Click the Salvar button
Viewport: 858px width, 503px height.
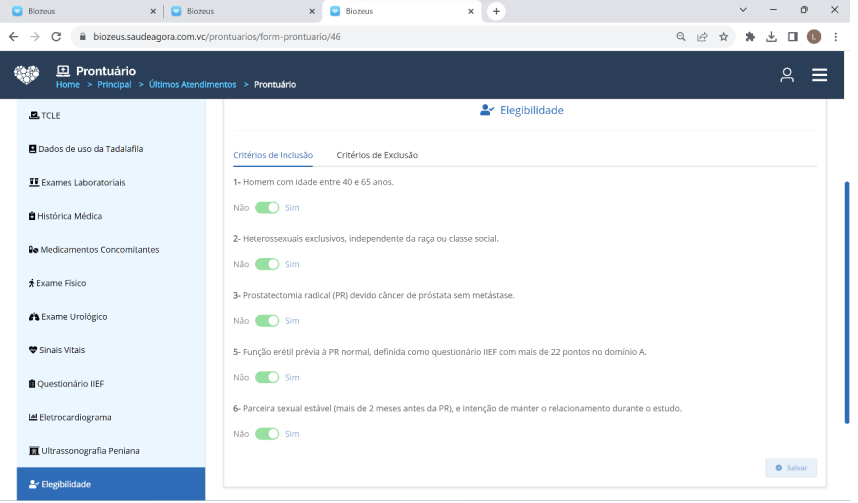(x=791, y=468)
